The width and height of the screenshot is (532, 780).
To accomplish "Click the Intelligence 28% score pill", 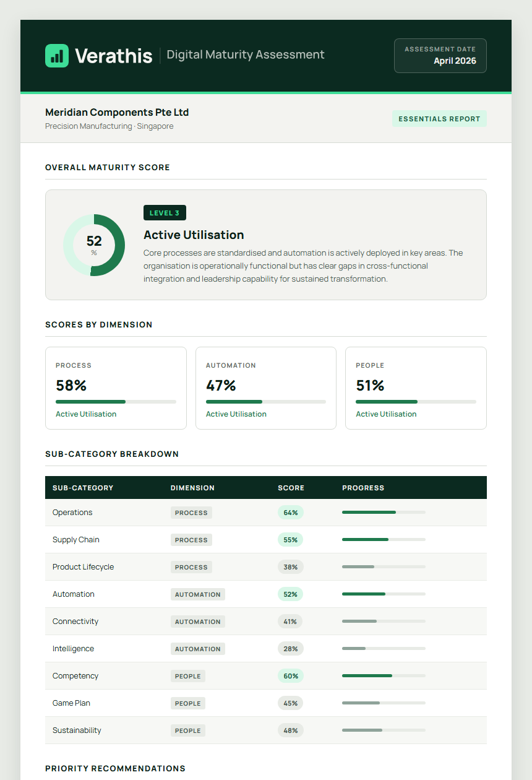I will 291,649.
